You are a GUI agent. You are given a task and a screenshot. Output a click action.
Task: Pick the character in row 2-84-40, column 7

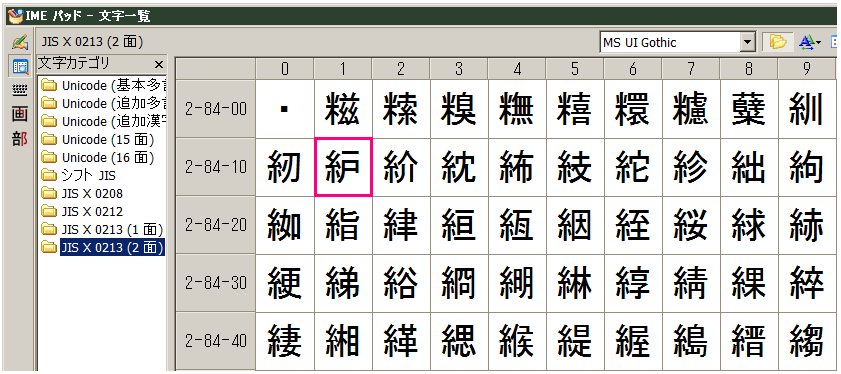(691, 341)
